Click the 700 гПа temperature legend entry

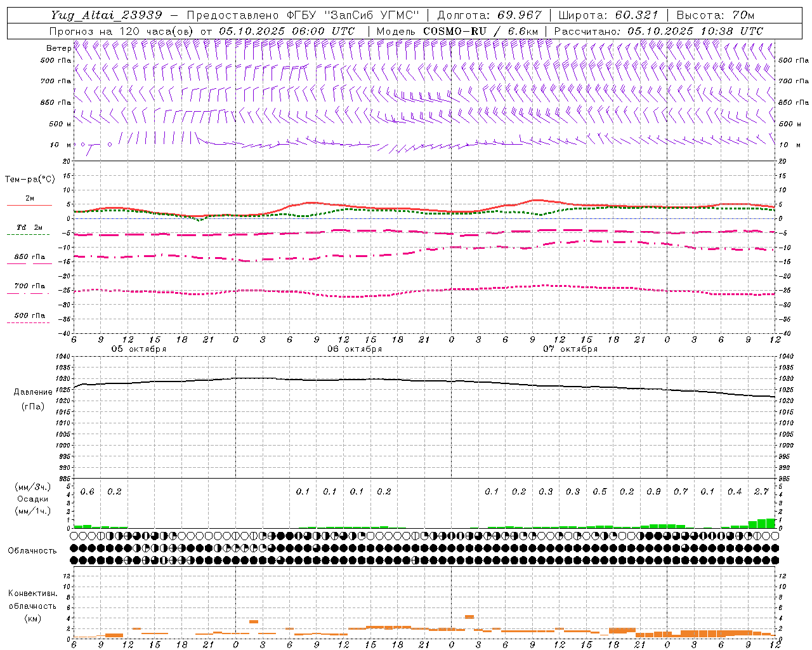pyautogui.click(x=30, y=286)
